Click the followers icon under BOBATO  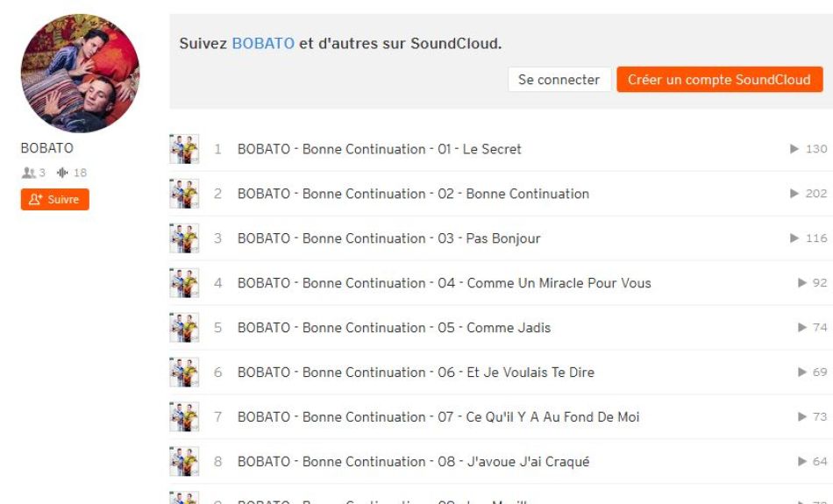click(x=28, y=173)
